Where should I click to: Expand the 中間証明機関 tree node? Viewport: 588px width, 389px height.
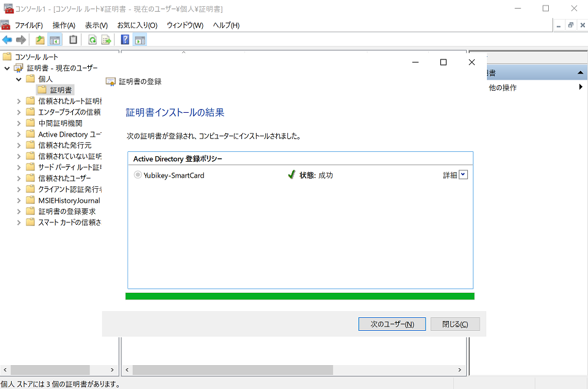click(x=18, y=123)
